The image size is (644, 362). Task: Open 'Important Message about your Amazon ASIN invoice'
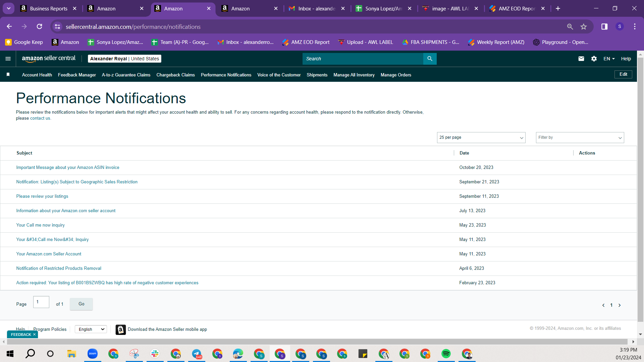pos(68,167)
